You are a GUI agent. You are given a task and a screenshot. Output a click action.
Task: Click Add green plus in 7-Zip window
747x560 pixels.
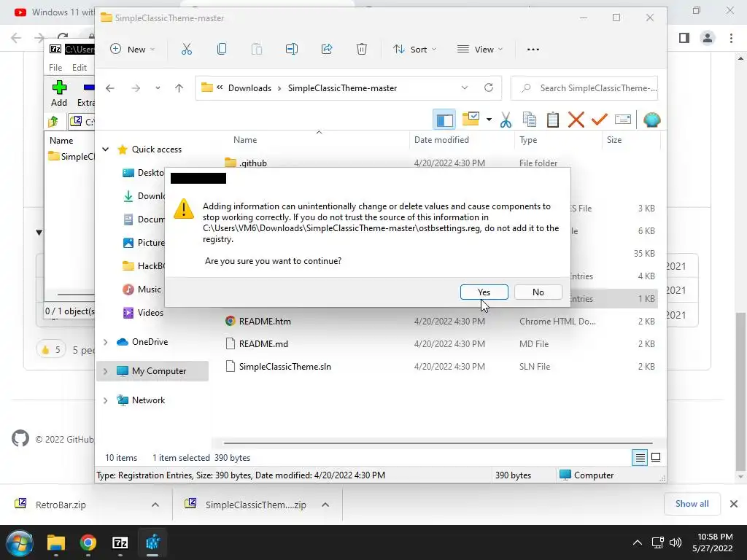coord(59,93)
